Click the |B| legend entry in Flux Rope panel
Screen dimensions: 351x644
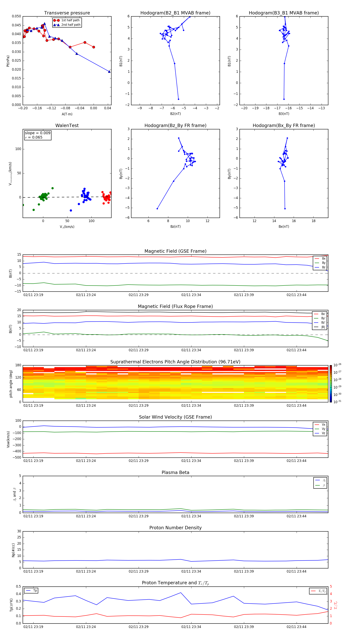[320, 327]
